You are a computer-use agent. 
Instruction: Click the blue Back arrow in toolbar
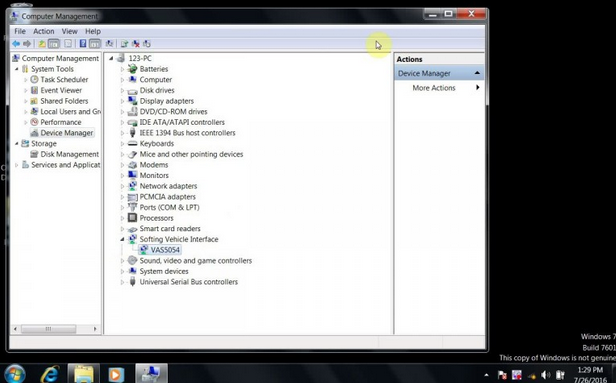(x=16, y=44)
